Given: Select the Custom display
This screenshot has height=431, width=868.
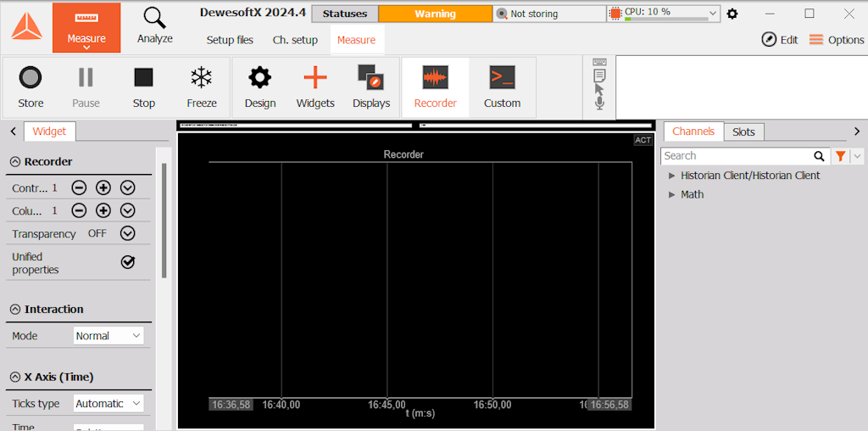Looking at the screenshot, I should [x=502, y=87].
